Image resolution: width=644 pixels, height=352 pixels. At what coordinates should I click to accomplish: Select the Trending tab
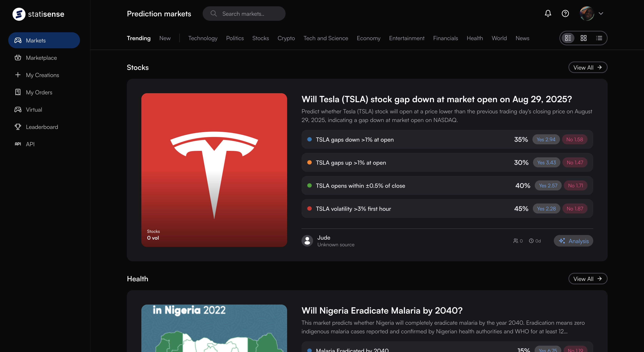click(x=139, y=38)
